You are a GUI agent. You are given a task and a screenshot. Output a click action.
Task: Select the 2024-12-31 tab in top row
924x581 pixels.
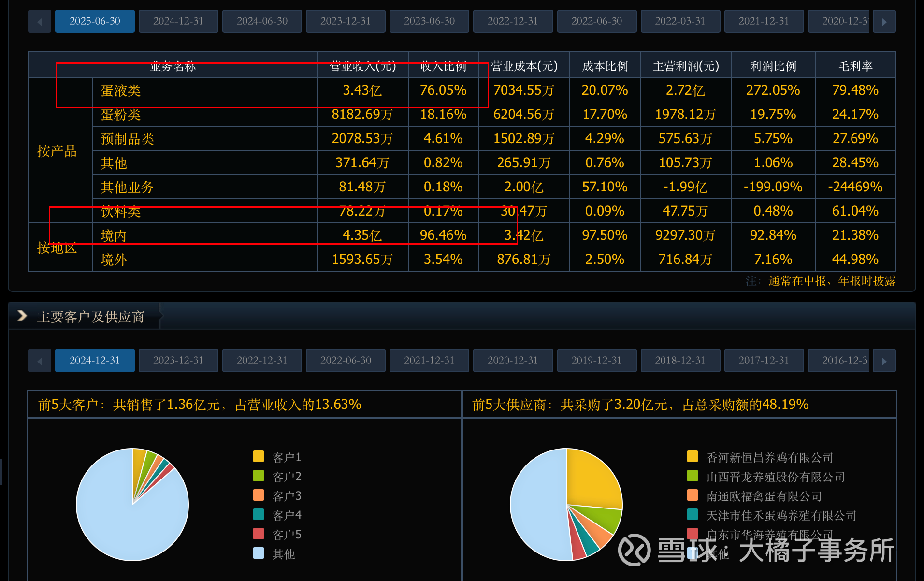tap(178, 22)
